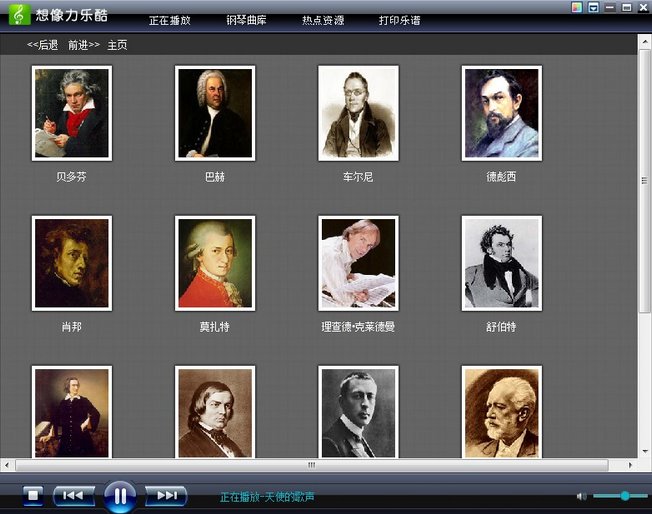The width and height of the screenshot is (652, 514).
Task: Click the green treble clef app logo
Action: pos(19,15)
